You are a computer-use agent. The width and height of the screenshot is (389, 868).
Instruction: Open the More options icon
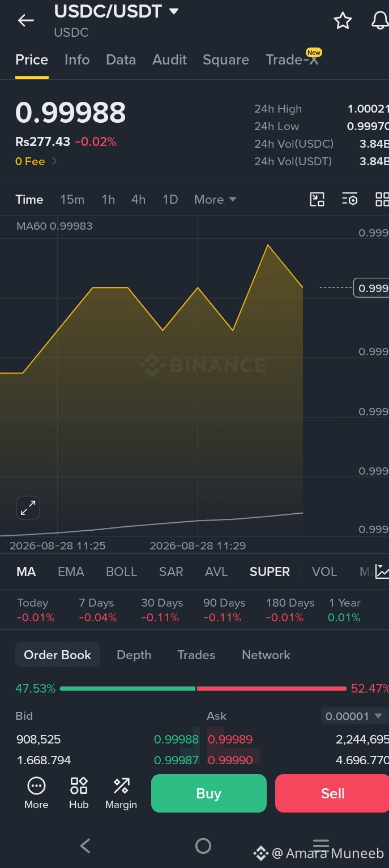click(36, 792)
